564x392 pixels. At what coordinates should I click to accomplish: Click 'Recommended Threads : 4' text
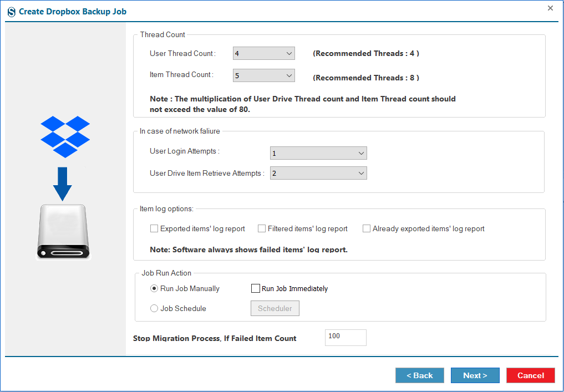[x=366, y=54]
